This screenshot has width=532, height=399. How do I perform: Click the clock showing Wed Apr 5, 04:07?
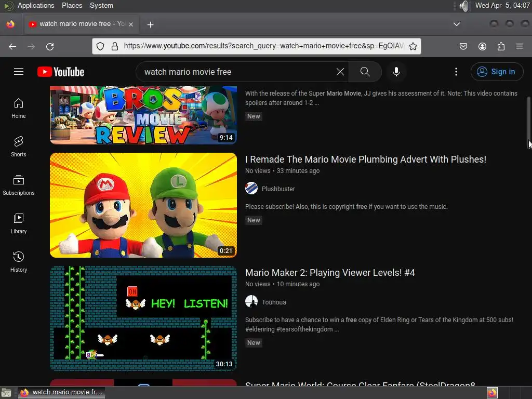coord(502,5)
